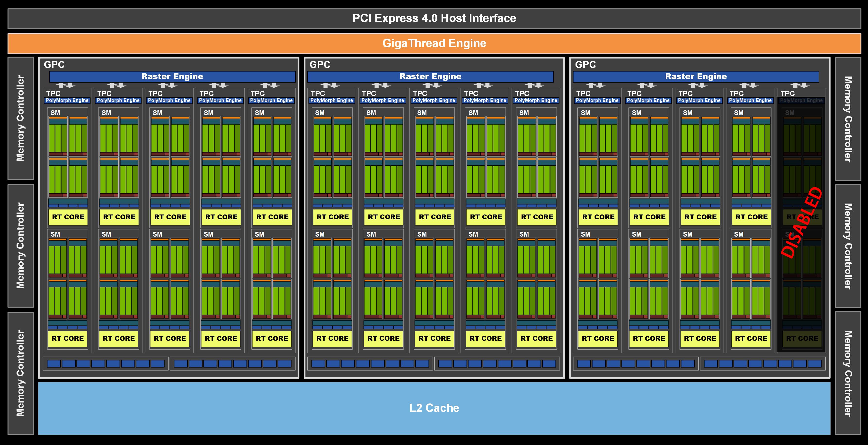Click top-right Memory Controller beside disabled TPC's GPC

tap(848, 119)
